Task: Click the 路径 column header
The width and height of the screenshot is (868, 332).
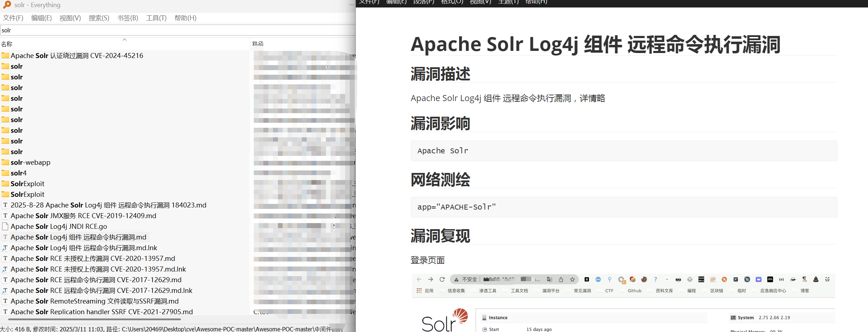Action: (x=258, y=43)
